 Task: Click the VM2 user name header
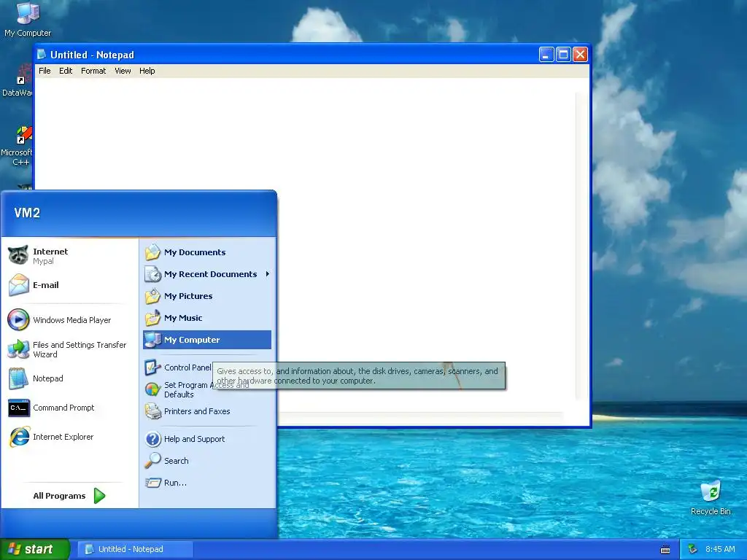pos(27,213)
